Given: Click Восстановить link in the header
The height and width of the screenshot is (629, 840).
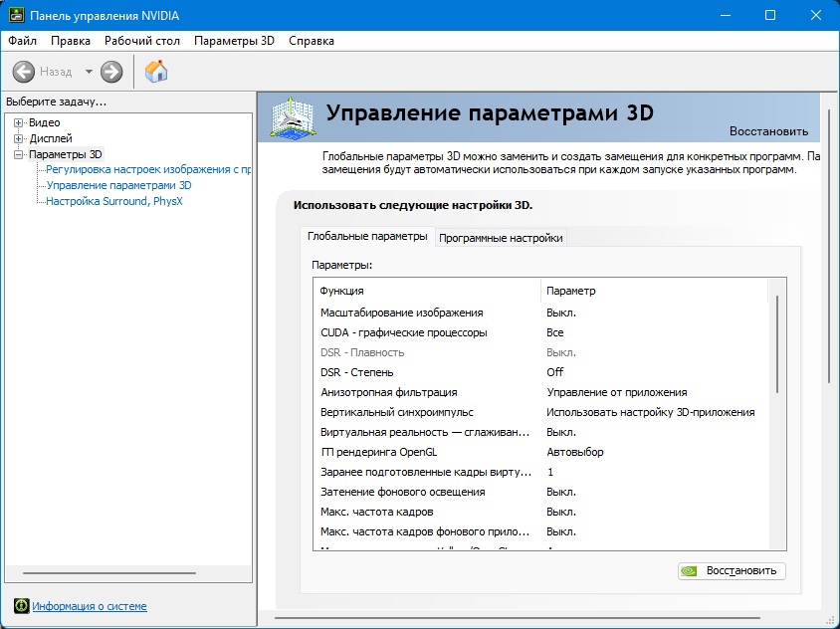Looking at the screenshot, I should (768, 131).
